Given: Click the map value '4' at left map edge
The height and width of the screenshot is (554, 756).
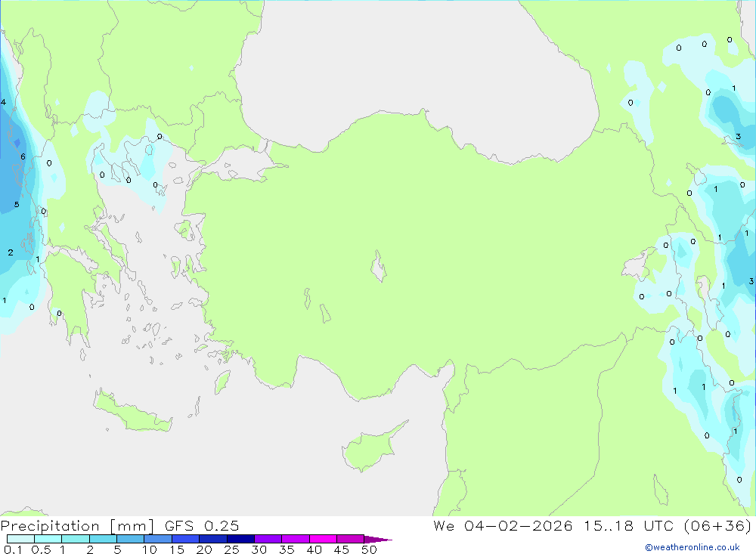Looking at the screenshot, I should 3,102.
